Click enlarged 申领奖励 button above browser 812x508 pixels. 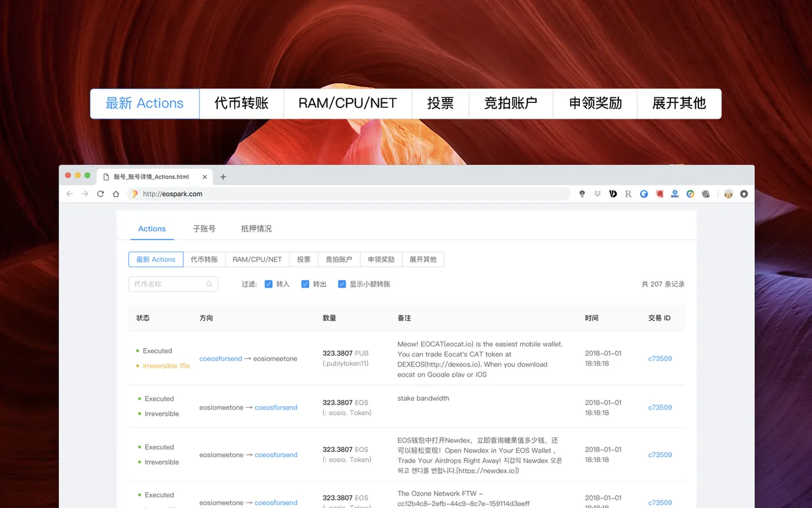coord(595,104)
